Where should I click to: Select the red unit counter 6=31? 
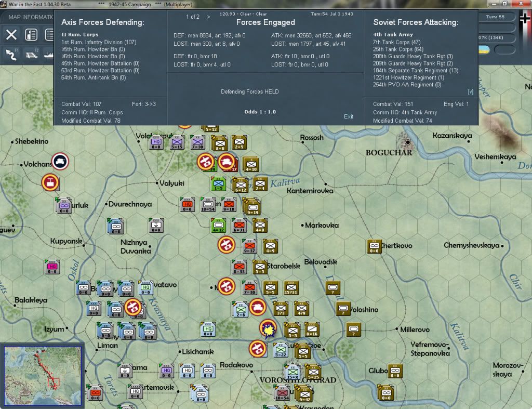[239, 226]
